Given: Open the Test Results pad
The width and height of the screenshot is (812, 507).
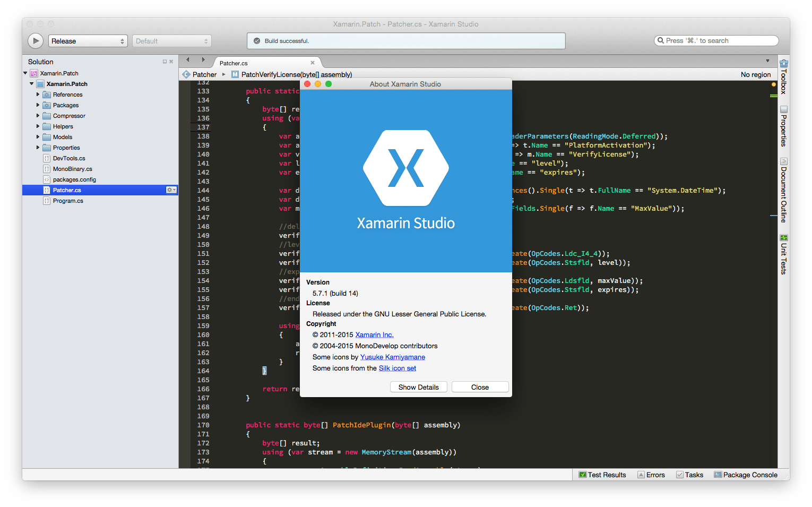Looking at the screenshot, I should 602,475.
